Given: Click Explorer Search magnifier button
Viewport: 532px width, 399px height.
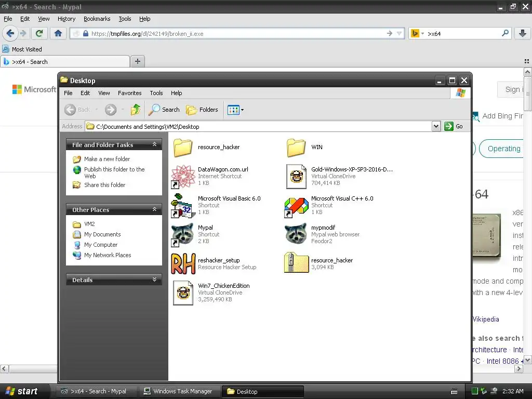Looking at the screenshot, I should click(x=164, y=110).
